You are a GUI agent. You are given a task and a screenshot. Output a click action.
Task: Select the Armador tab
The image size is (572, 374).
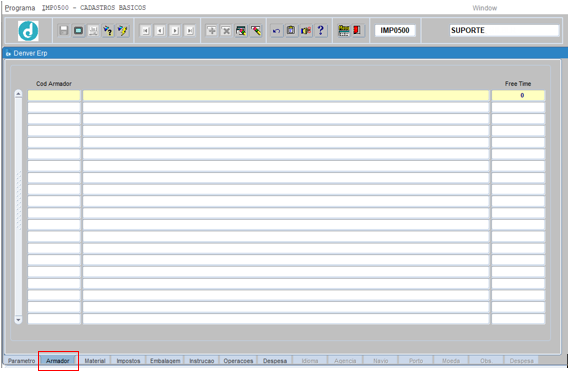[58, 361]
